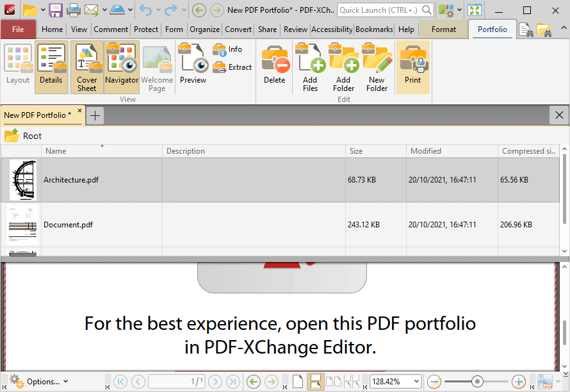Switch to the Format tab
The height and width of the screenshot is (392, 570).
(x=443, y=29)
